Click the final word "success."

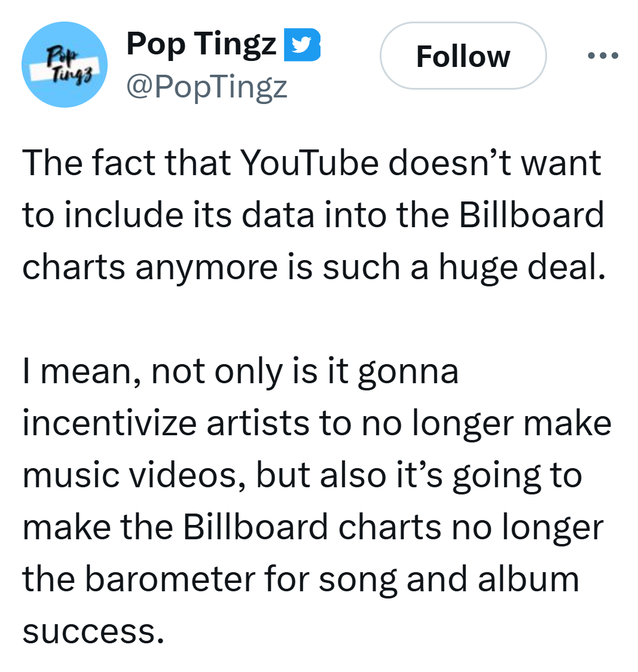[93, 631]
